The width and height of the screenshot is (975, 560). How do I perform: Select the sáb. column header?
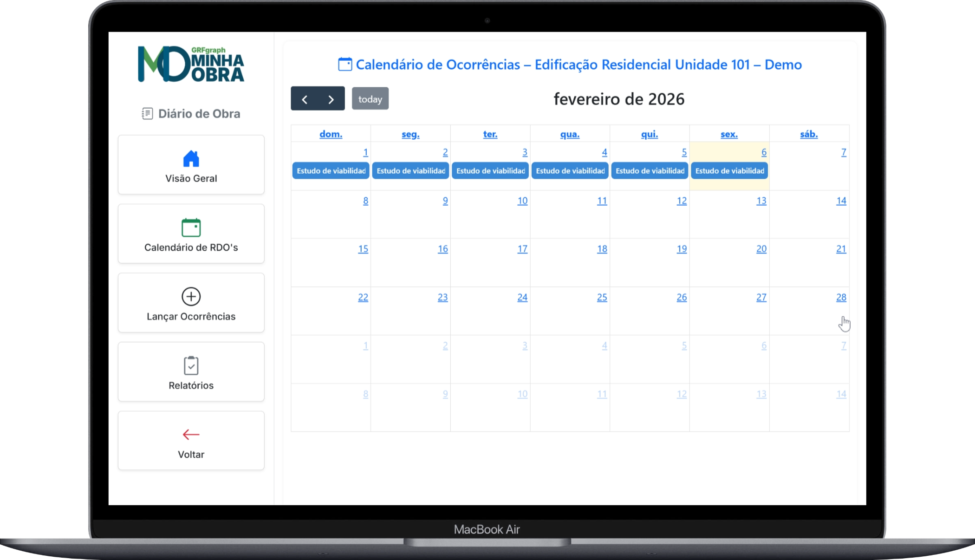tap(809, 134)
